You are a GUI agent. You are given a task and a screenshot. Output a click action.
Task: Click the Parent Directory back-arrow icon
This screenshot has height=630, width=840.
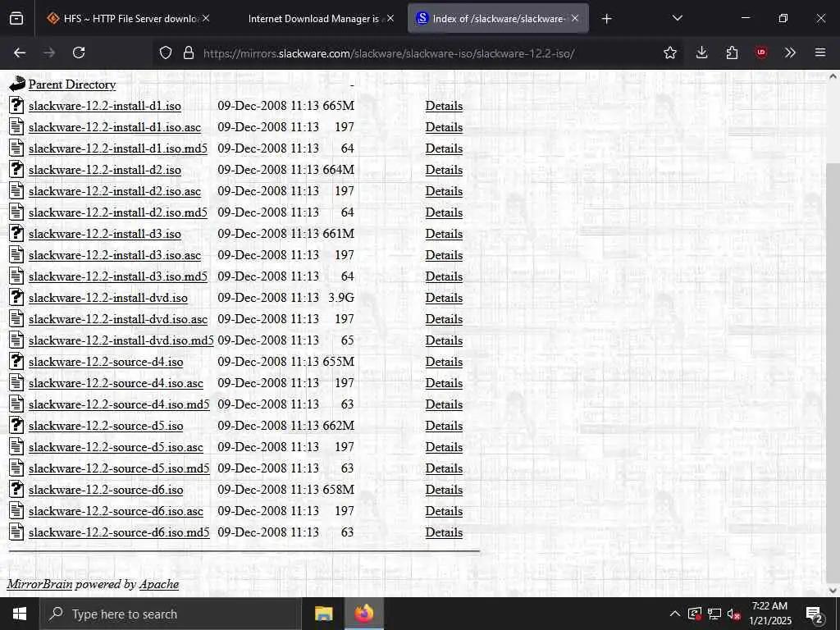pyautogui.click(x=17, y=84)
